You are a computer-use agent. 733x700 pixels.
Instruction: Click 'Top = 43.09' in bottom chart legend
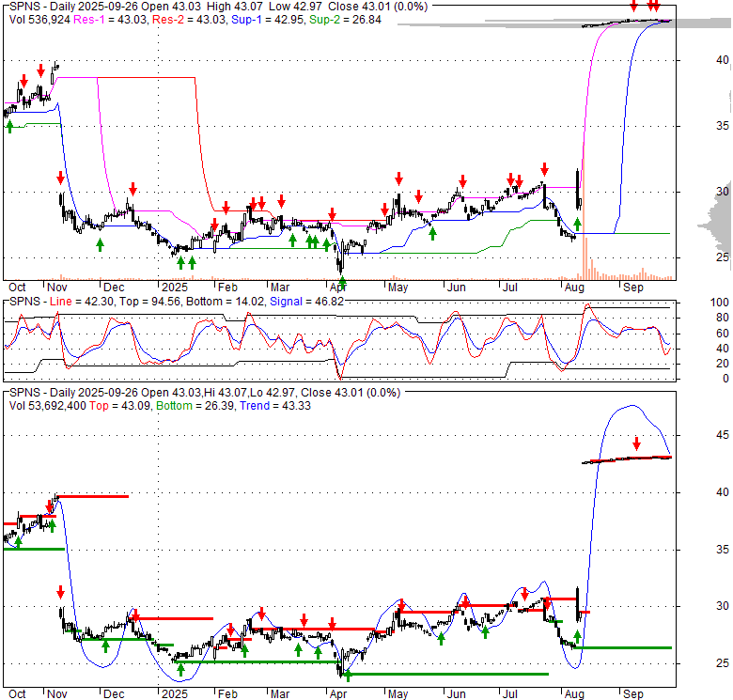119,406
